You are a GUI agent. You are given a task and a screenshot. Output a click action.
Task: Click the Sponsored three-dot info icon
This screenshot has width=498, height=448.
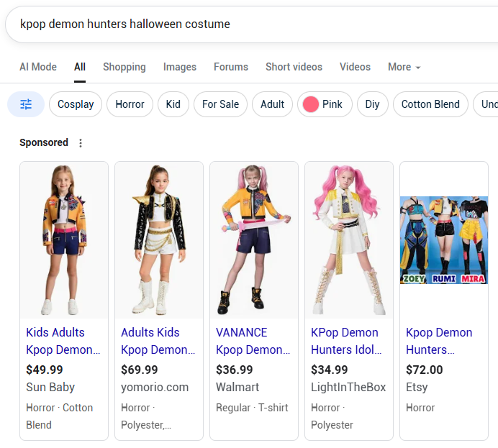click(x=81, y=143)
